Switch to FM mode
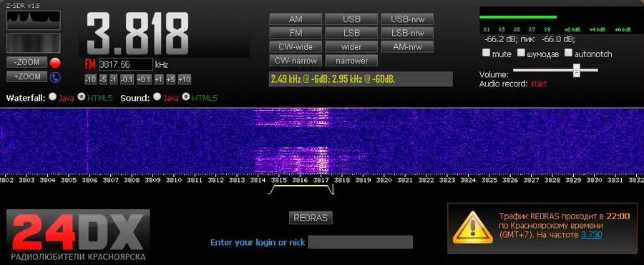Viewport: 644px width, 265px height. 296,33
